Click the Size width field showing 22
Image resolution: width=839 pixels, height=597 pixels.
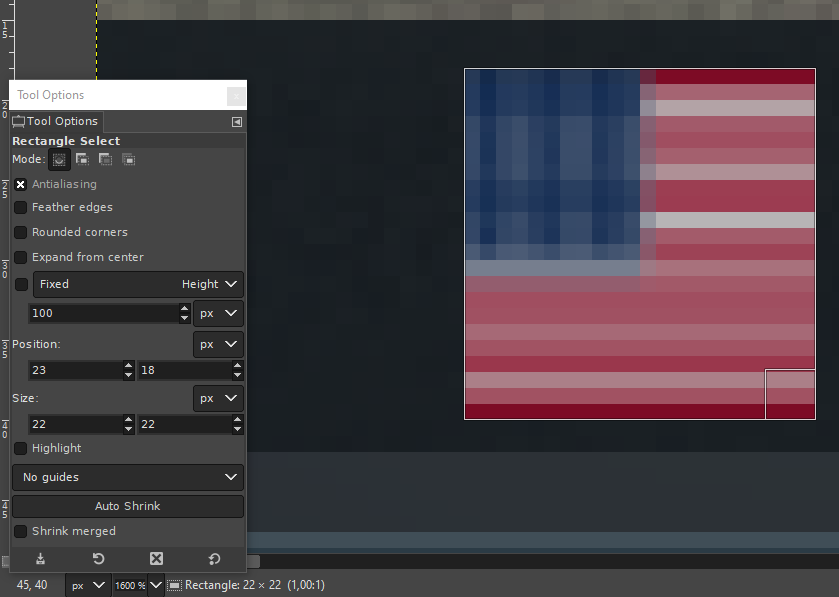tap(75, 424)
